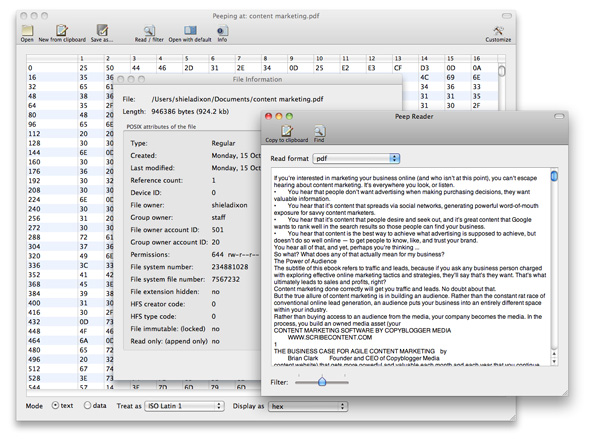Click file owner value shieladixon
This screenshot has width=590, height=439.
click(230, 205)
